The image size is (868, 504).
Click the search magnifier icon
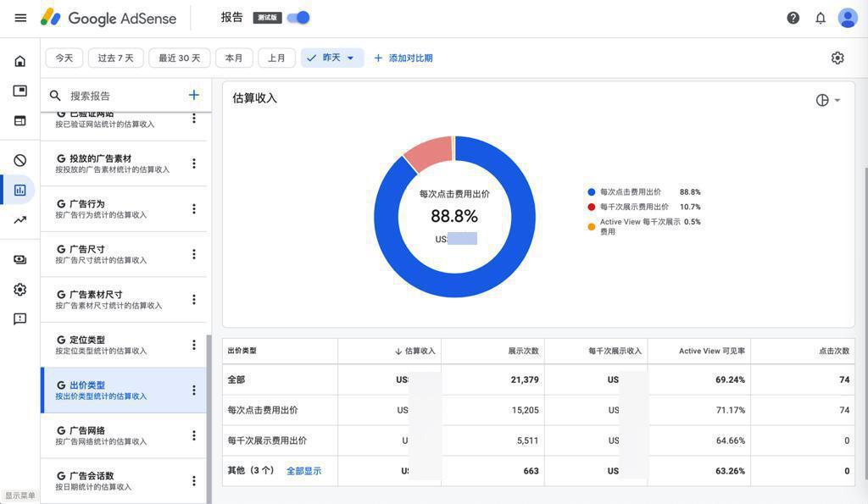click(55, 96)
